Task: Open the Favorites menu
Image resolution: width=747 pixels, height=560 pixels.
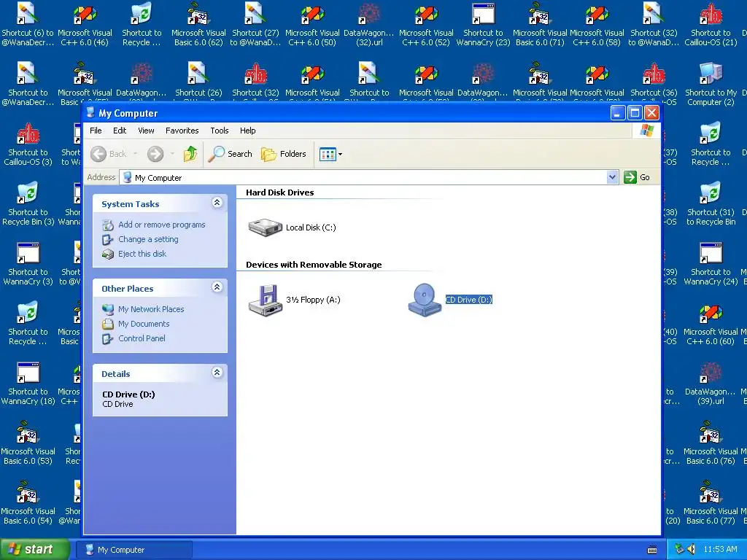Action: pyautogui.click(x=182, y=131)
